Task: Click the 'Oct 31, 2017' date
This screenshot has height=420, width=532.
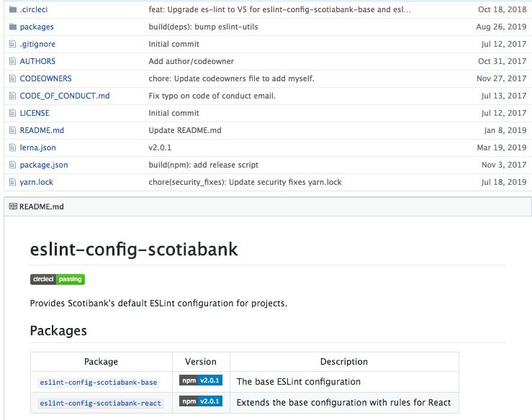Action: pos(502,61)
